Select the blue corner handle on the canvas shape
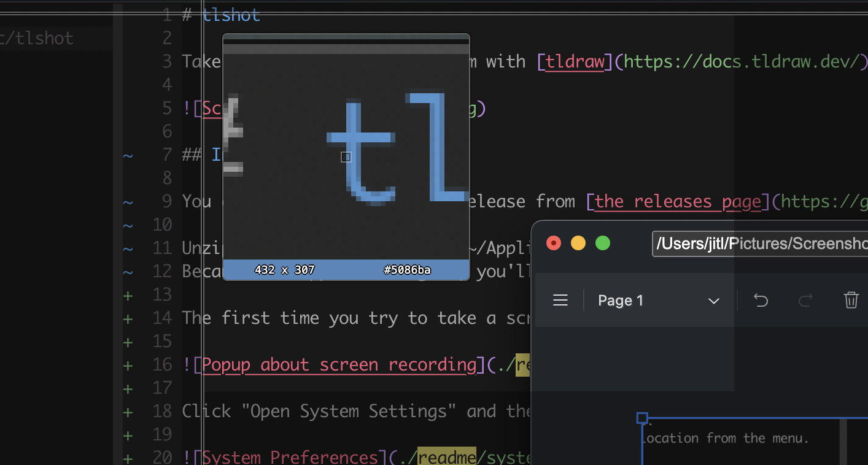The height and width of the screenshot is (465, 868). point(642,417)
